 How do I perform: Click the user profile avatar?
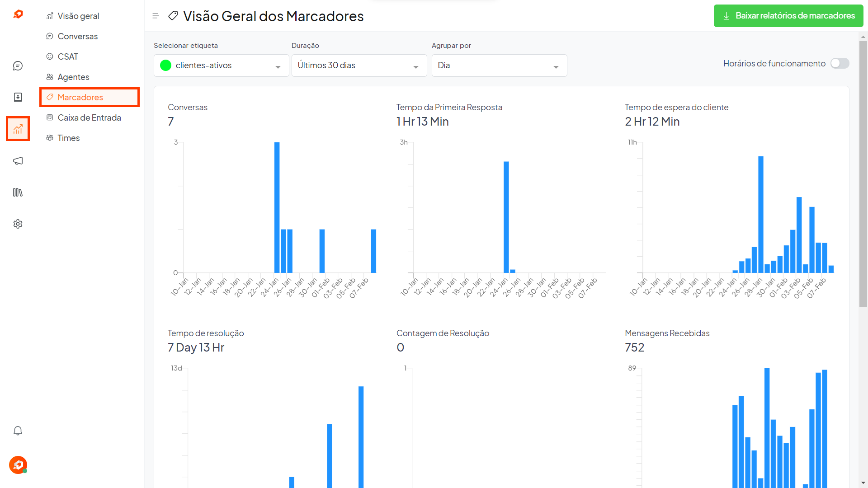pos(18,465)
